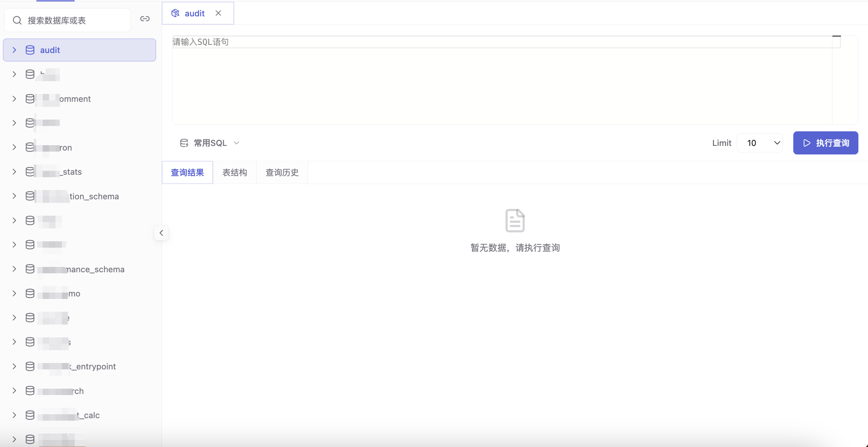Open the Limit 10 dropdown

pyautogui.click(x=760, y=143)
